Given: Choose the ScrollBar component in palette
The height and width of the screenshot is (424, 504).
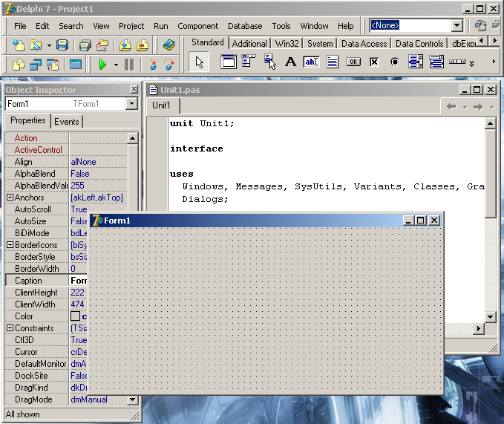Looking at the screenshot, I should pyautogui.click(x=457, y=62).
